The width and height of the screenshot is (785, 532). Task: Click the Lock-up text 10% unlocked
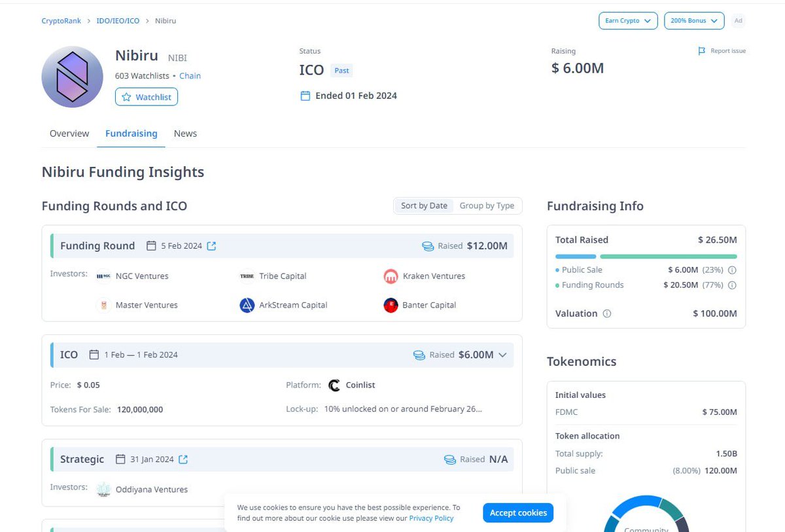[x=403, y=409]
